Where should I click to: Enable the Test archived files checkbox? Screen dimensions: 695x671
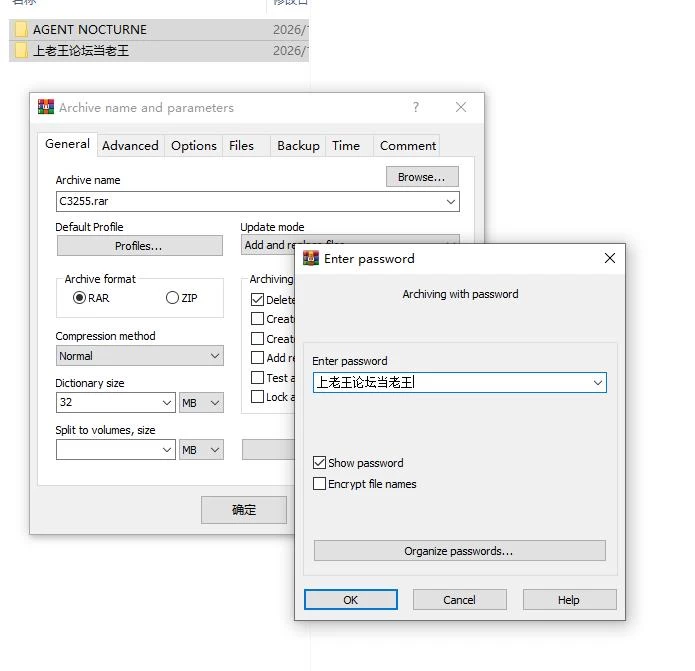tap(257, 377)
